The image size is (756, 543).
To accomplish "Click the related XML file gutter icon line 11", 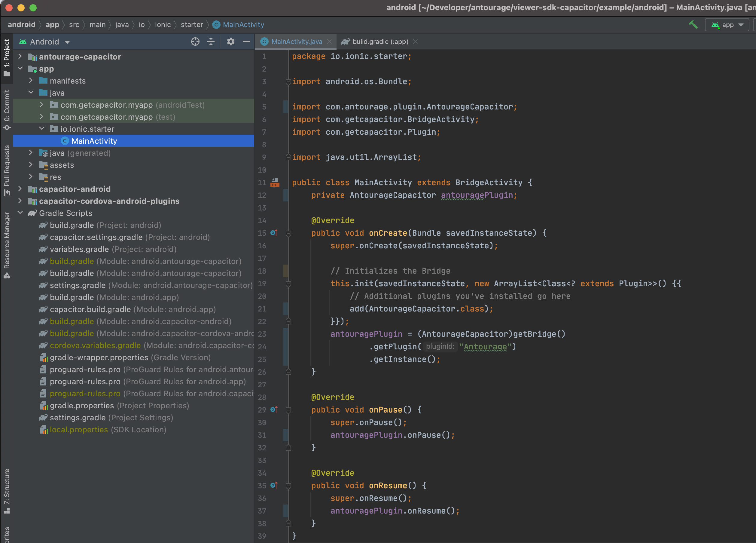I will (275, 183).
